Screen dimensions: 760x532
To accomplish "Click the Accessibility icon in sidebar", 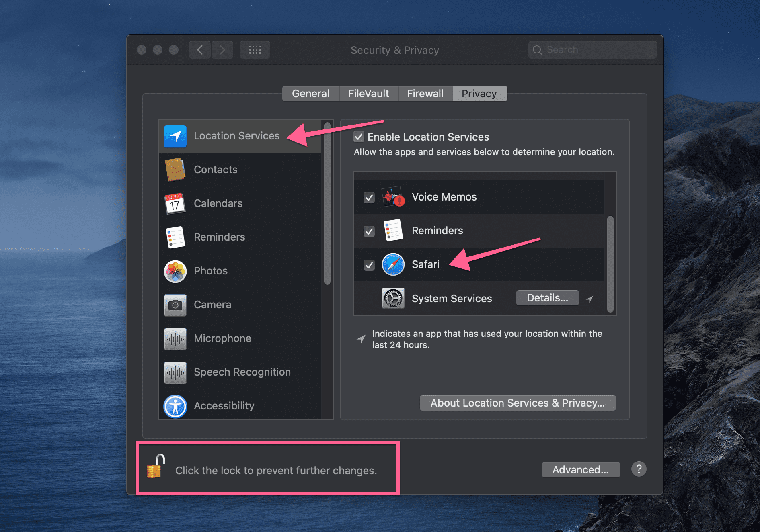I will point(175,406).
